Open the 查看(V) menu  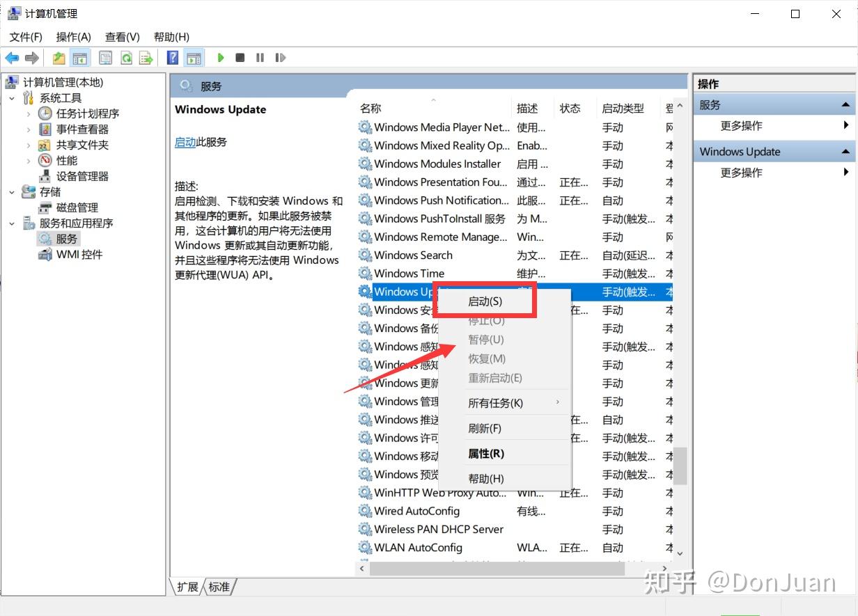click(122, 37)
